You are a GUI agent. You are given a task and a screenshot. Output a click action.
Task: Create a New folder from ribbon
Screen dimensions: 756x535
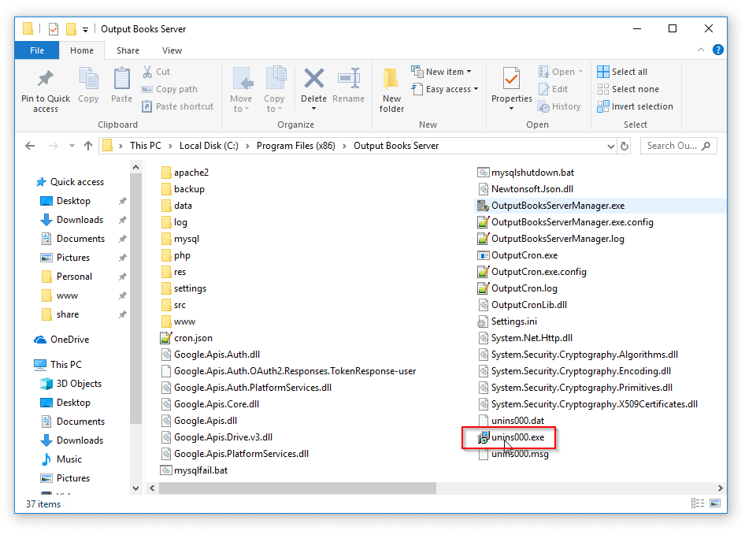pyautogui.click(x=391, y=90)
